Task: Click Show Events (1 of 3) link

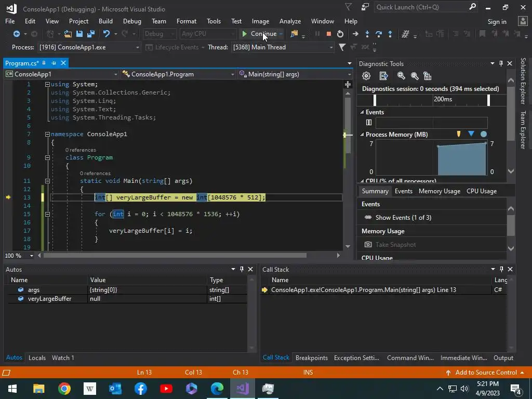Action: pos(403,218)
